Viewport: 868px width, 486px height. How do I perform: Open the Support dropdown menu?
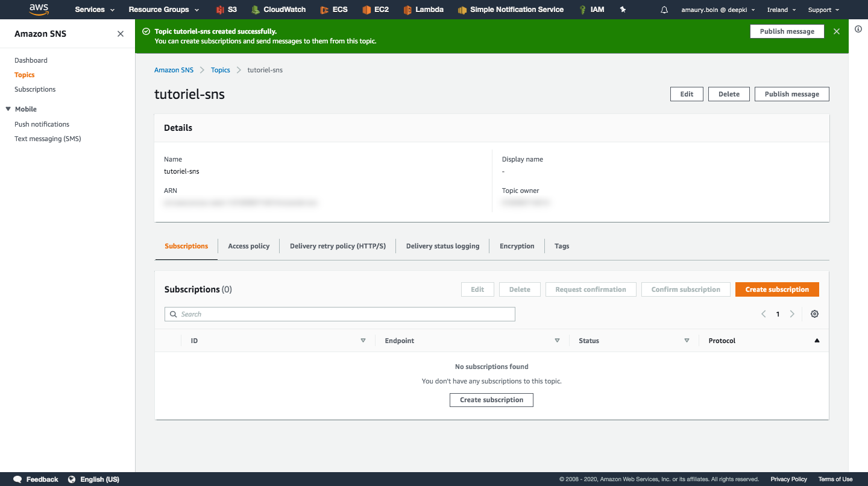coord(823,10)
